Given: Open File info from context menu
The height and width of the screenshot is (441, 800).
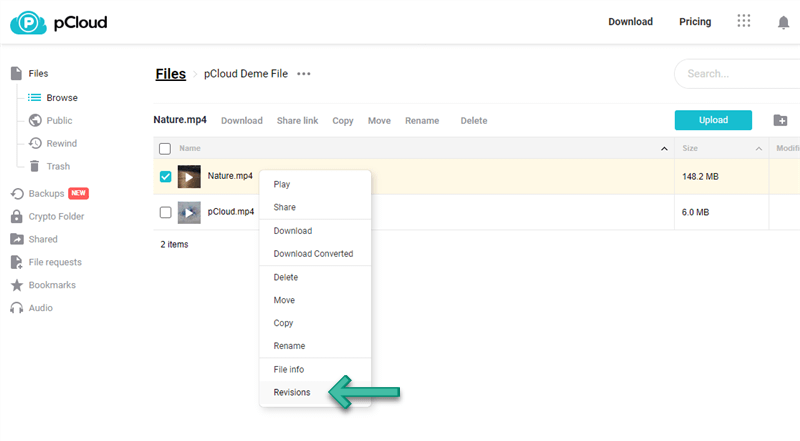Looking at the screenshot, I should 315,370.
